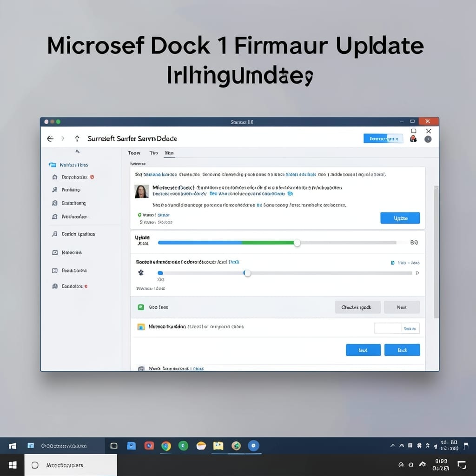The image size is (476, 476).
Task: Click the 'Chadel ipodt' grey button
Action: 357,307
